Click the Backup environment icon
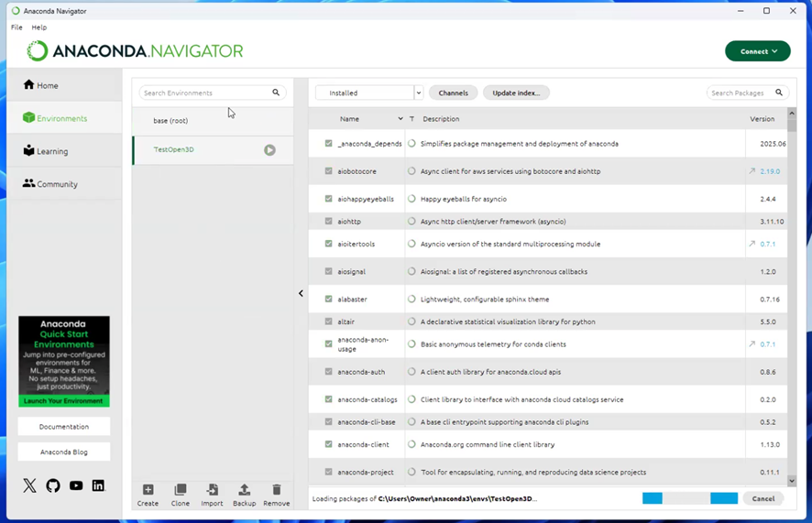The width and height of the screenshot is (812, 523). (244, 489)
